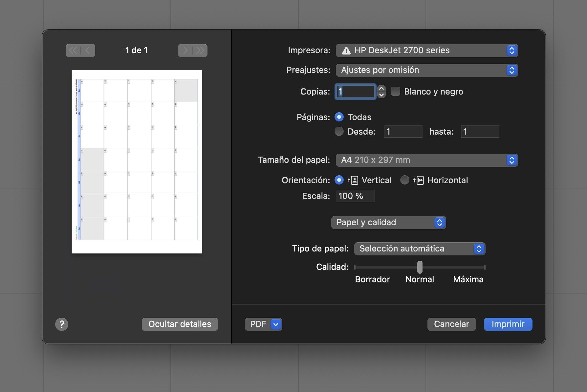The width and height of the screenshot is (587, 392).
Task: Click the Copias input field
Action: (x=355, y=92)
